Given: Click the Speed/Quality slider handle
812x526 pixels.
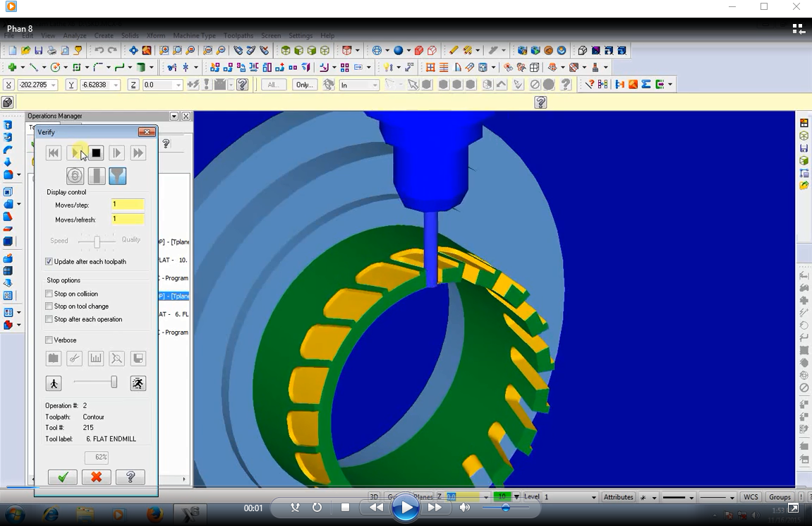Looking at the screenshot, I should (97, 241).
